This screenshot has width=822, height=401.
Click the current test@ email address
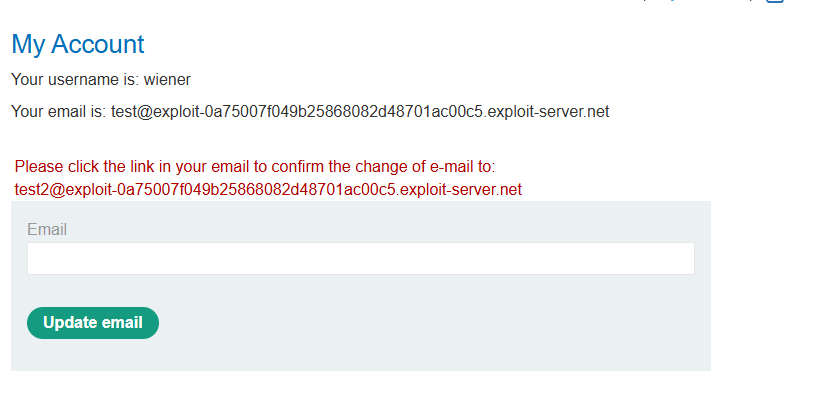tap(359, 112)
